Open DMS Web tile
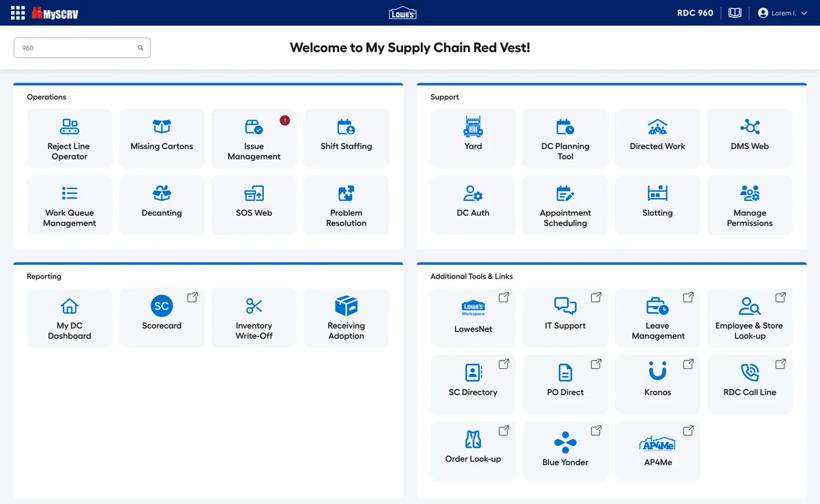 (x=750, y=139)
